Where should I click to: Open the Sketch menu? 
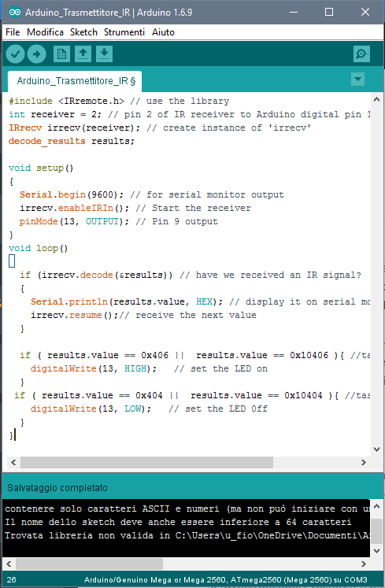click(x=83, y=32)
